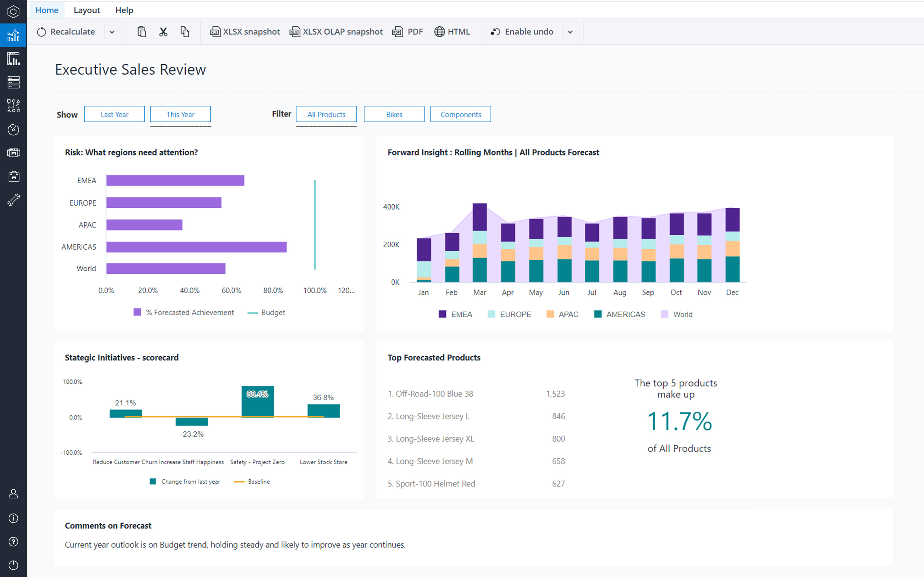Open the wrench tools sidebar icon
The height and width of the screenshot is (577, 924).
(x=13, y=199)
